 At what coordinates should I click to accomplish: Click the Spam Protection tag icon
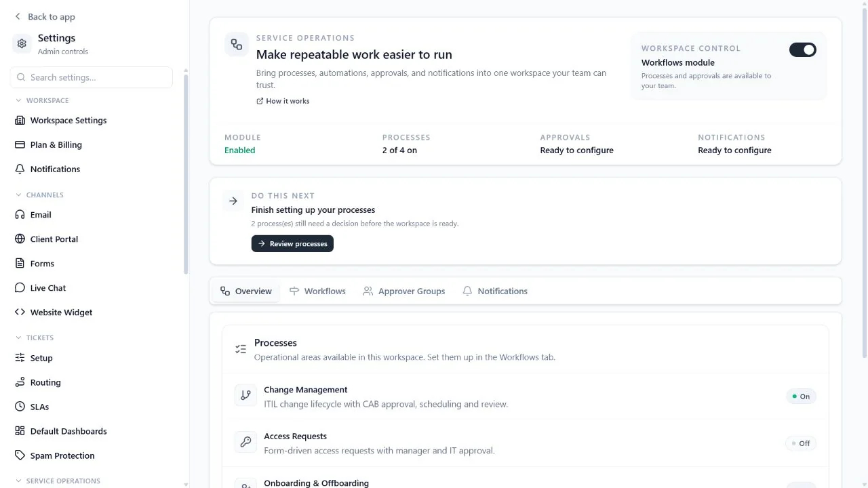20,455
